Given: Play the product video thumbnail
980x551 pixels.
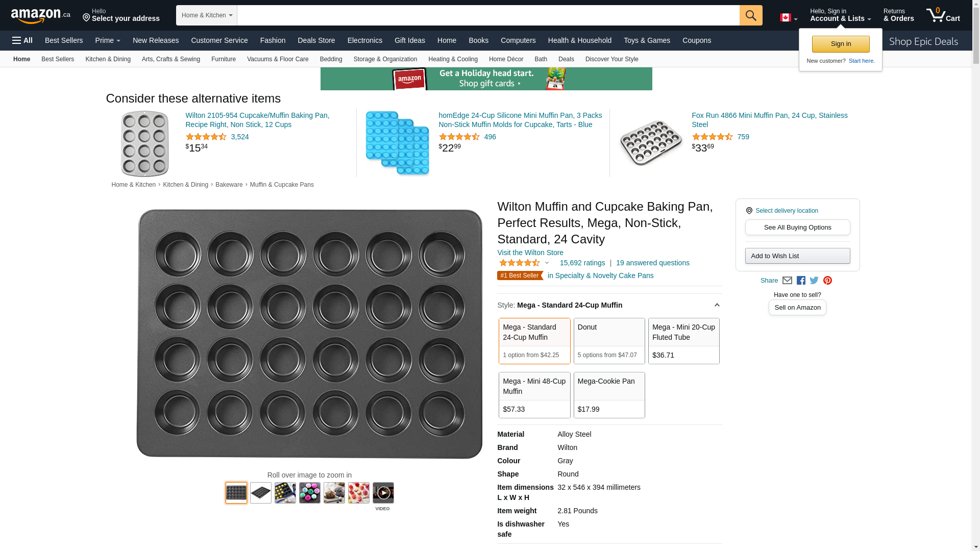Looking at the screenshot, I should coord(383,493).
